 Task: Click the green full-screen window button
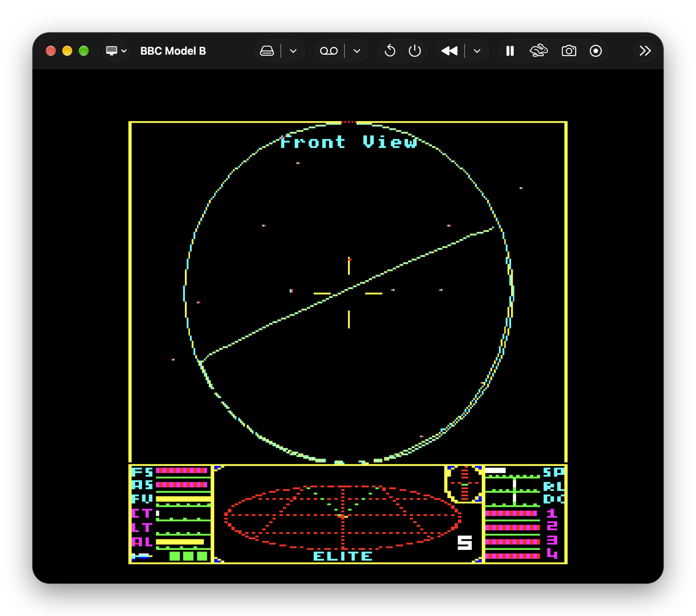point(84,51)
